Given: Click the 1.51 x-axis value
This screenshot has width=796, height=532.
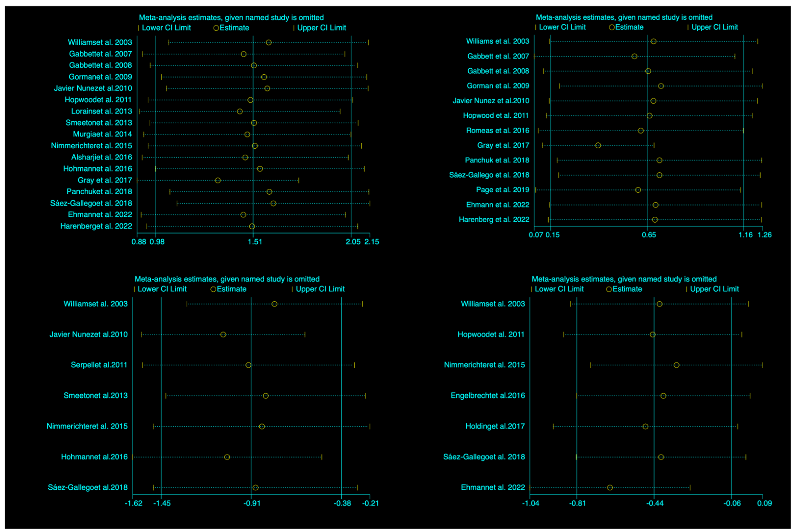Looking at the screenshot, I should (x=255, y=242).
